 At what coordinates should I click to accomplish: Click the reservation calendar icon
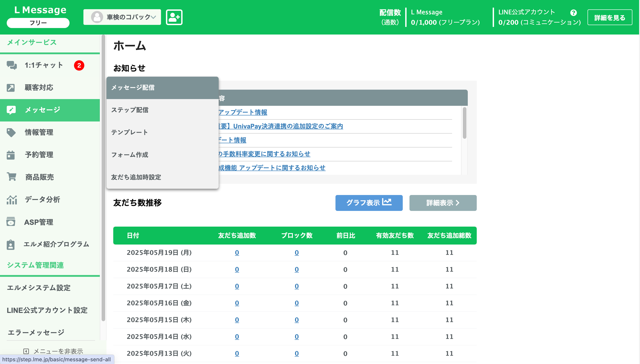click(11, 155)
